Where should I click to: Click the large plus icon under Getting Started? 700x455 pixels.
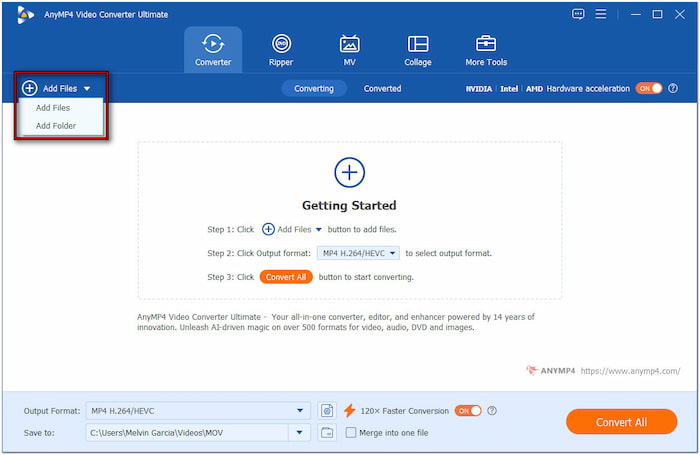click(349, 173)
